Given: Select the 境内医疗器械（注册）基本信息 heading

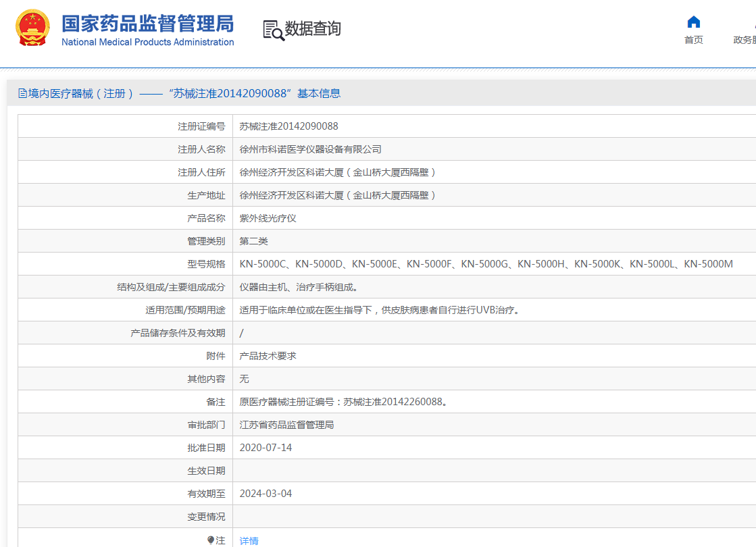Looking at the screenshot, I should click(x=179, y=93).
